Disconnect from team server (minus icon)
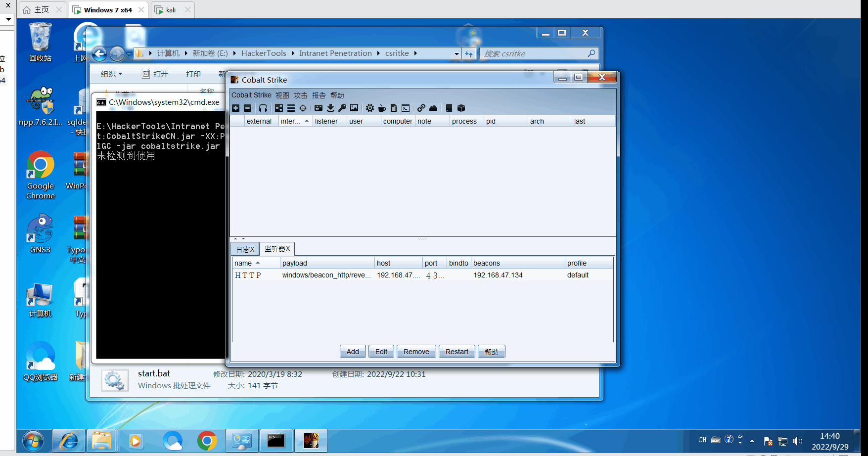Image resolution: width=868 pixels, height=456 pixels. pyautogui.click(x=248, y=108)
